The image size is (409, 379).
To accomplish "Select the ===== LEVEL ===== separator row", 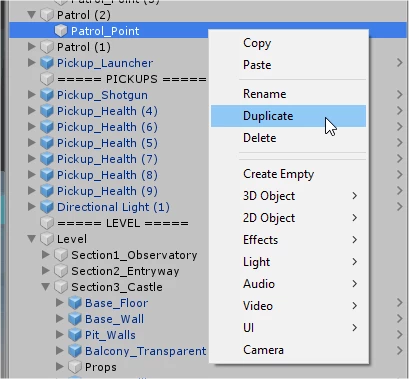I will (x=123, y=223).
